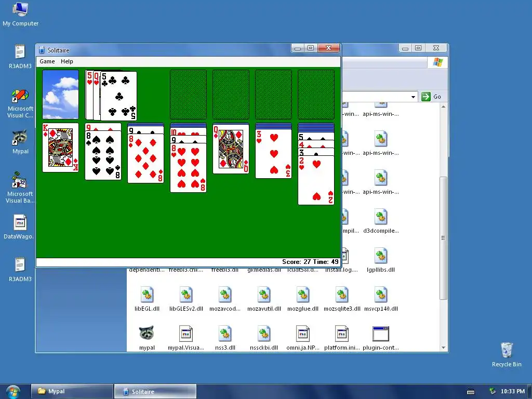Select the 3 of hearts card
The image size is (532, 399).
coord(273,154)
